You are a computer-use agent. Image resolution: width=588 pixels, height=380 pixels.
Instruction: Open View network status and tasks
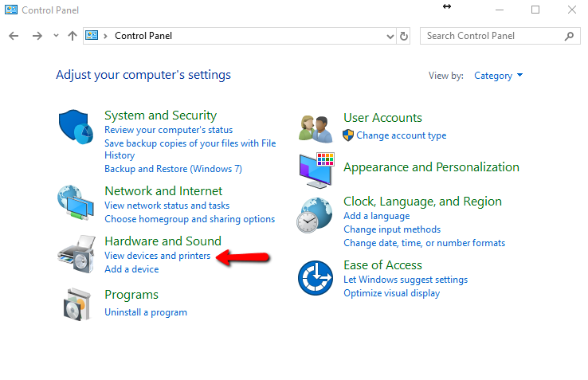coord(167,206)
